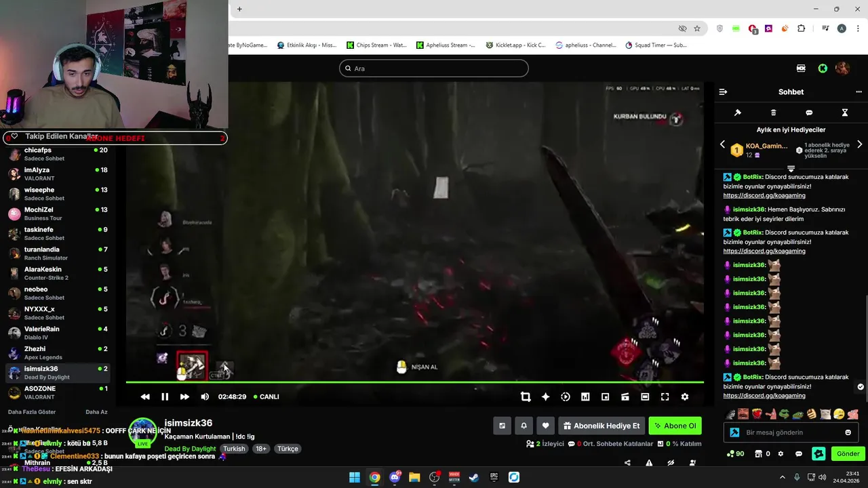Click the trash clear-chat icon
The image size is (868, 488).
click(x=774, y=113)
